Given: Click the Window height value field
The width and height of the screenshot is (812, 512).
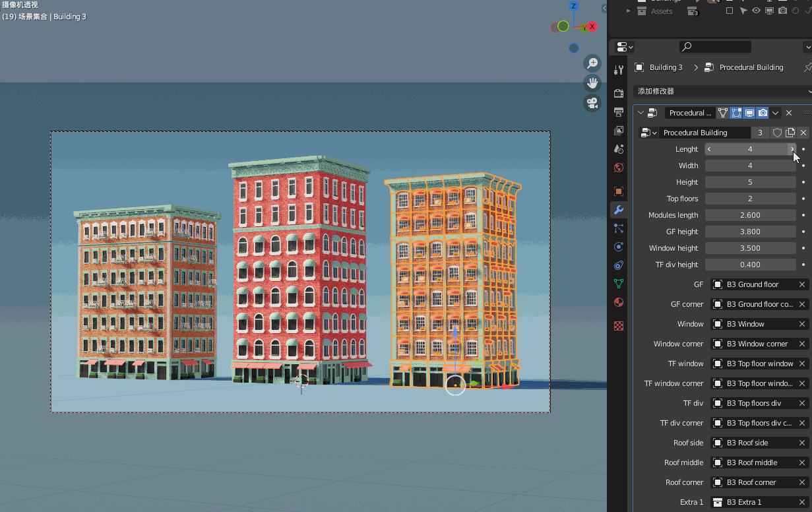Looking at the screenshot, I should pyautogui.click(x=750, y=248).
